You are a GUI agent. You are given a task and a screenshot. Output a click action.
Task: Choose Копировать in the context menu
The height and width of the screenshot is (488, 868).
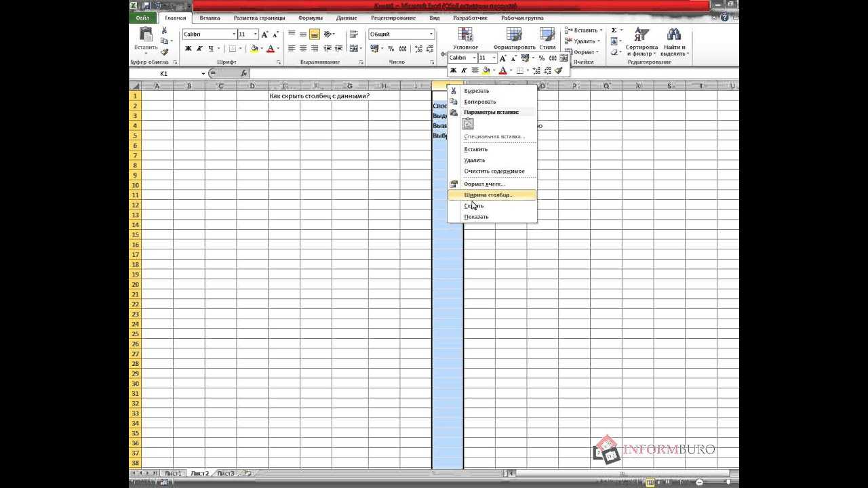tap(492, 102)
